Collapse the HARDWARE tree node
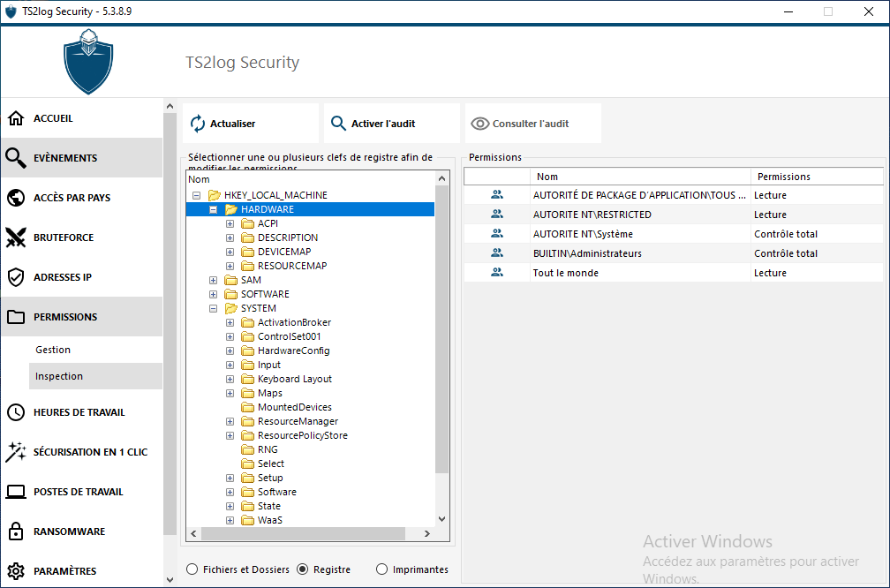This screenshot has height=588, width=890. 214,209
